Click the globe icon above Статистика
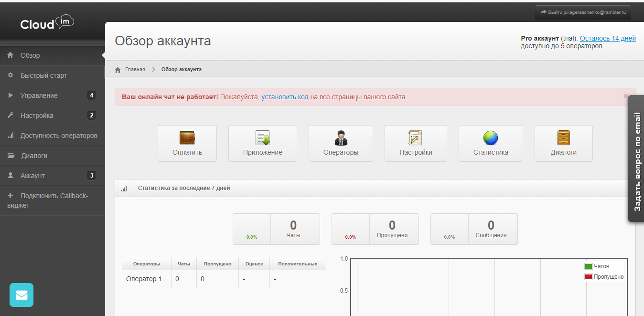 [491, 138]
